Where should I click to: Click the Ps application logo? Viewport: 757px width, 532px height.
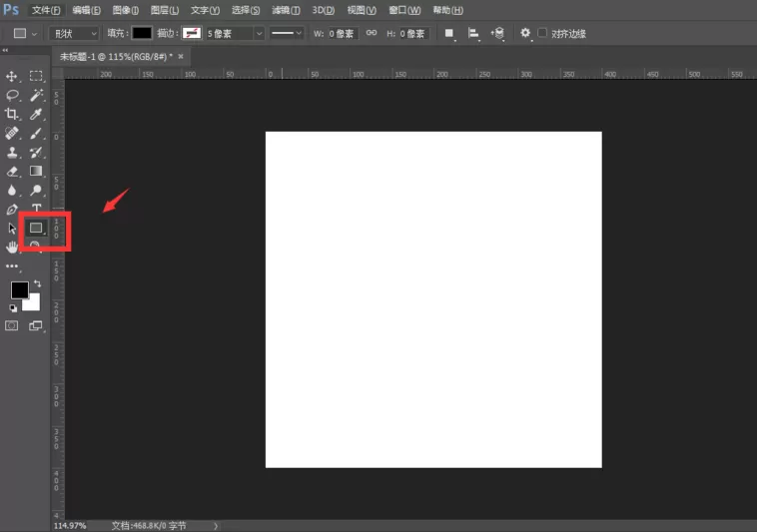(x=11, y=10)
